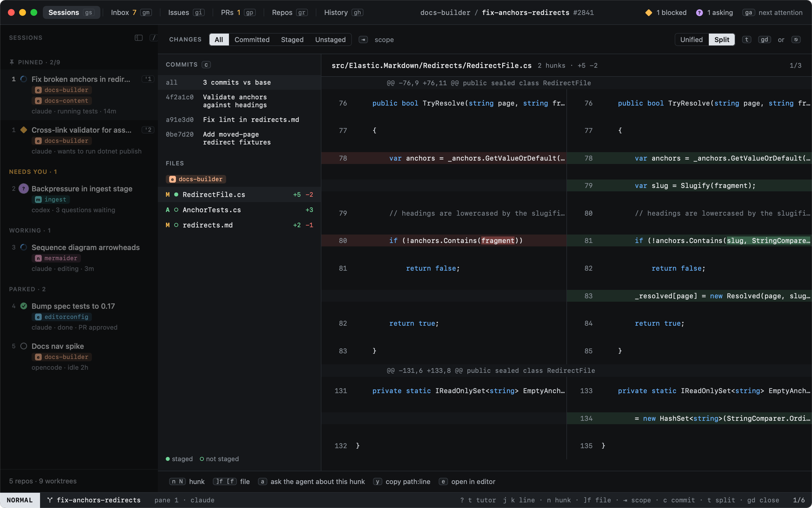Collapse the PARKED section header
This screenshot has height=508, width=812.
[27, 289]
